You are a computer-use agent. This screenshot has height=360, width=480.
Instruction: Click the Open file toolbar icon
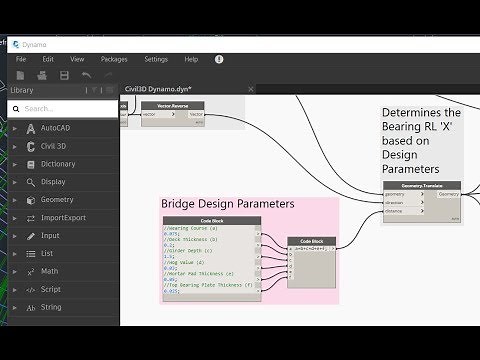42,76
